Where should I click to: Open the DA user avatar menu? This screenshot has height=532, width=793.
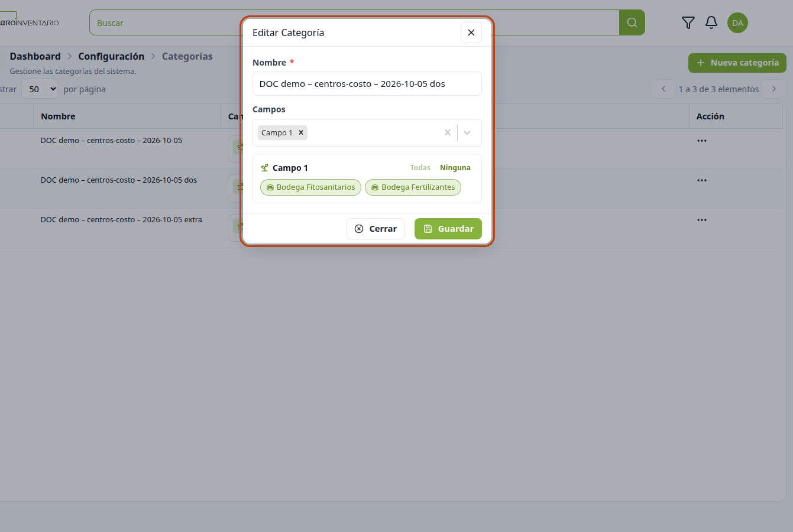pyautogui.click(x=737, y=23)
